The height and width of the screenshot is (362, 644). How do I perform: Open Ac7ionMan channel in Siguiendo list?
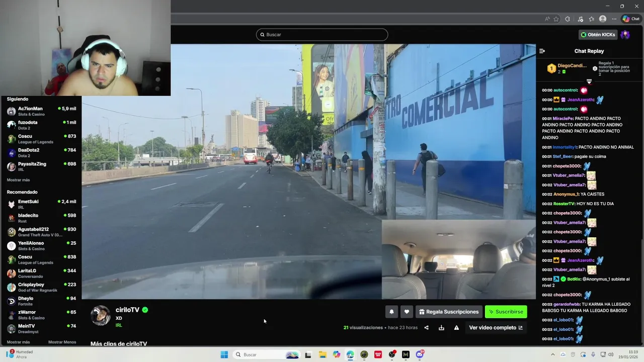click(x=41, y=111)
